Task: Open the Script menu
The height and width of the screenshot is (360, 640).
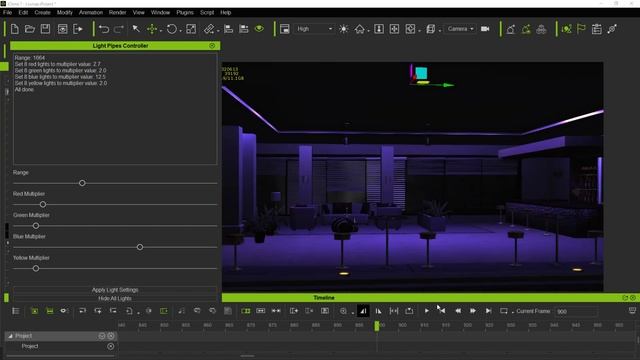Action: [x=207, y=12]
